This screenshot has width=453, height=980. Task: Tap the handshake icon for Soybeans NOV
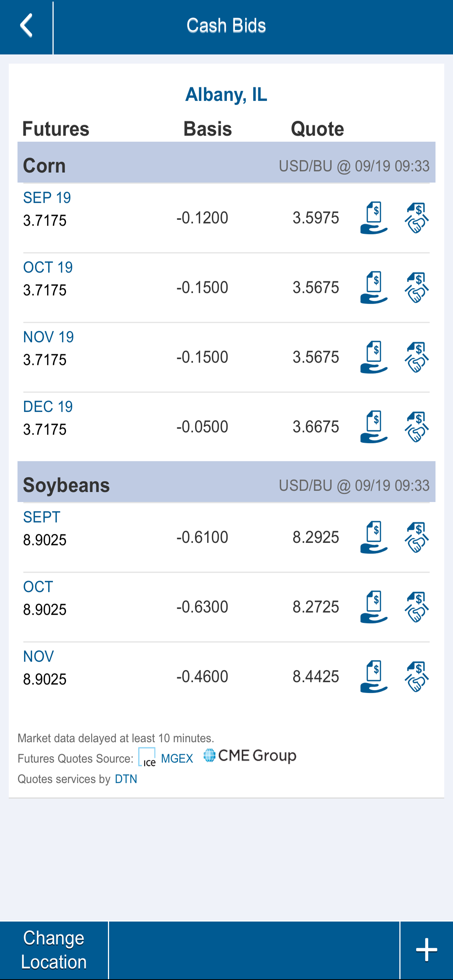point(417,676)
